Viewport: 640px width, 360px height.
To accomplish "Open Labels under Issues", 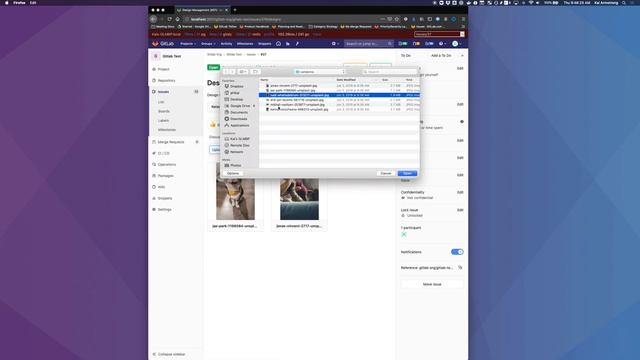I will pos(163,121).
